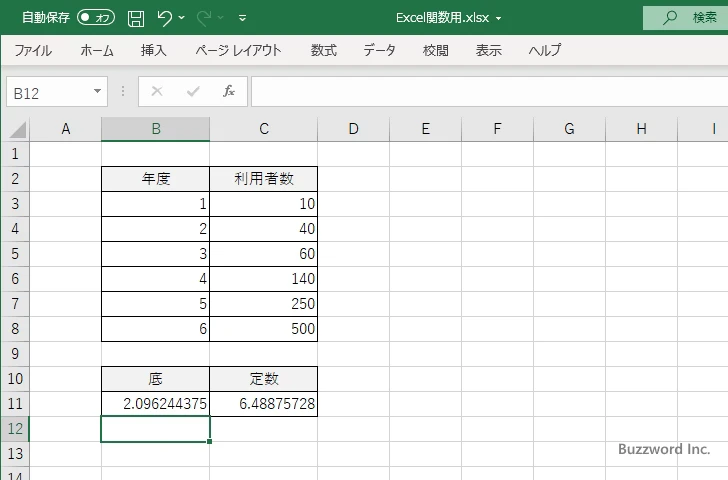This screenshot has width=728, height=480.
Task: Select cell showing 2.096244375
Action: 156,404
